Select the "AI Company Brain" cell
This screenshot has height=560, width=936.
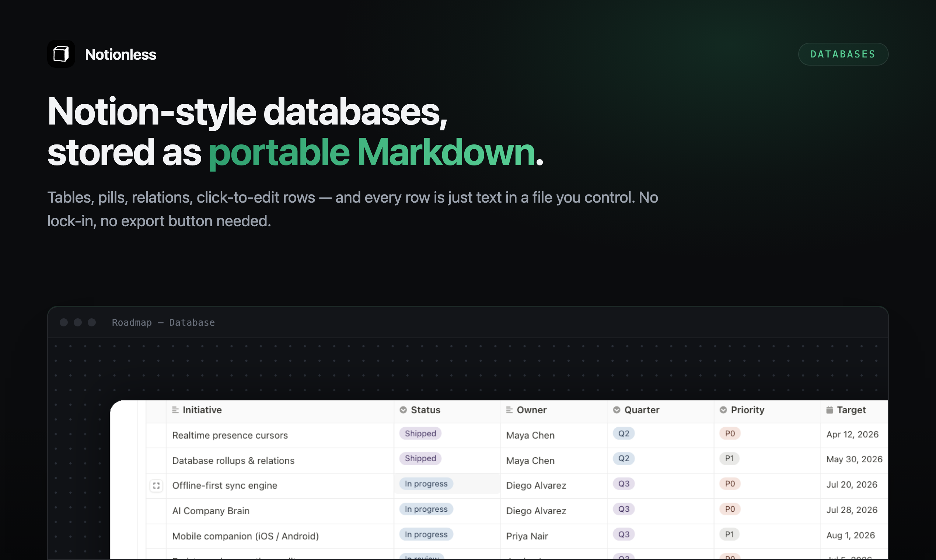click(280, 511)
